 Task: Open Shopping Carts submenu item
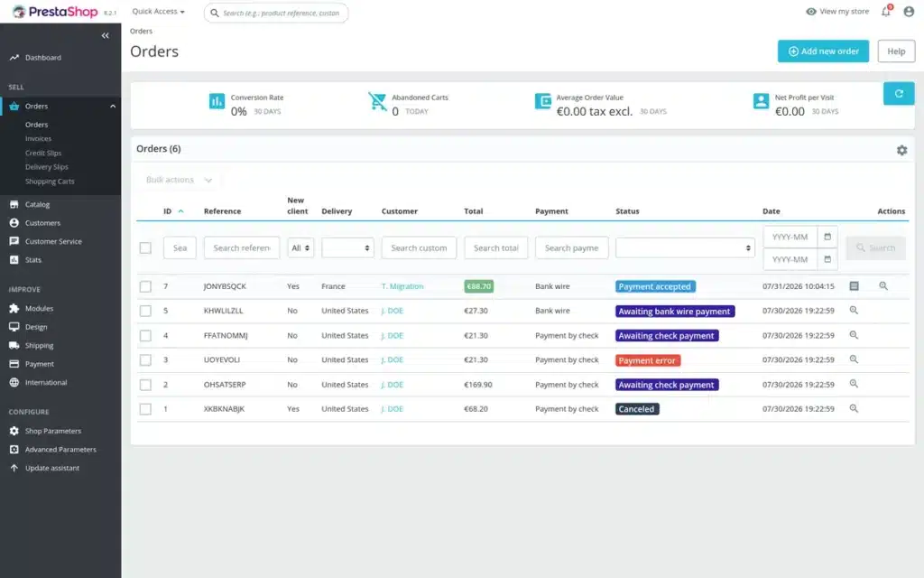pos(50,181)
